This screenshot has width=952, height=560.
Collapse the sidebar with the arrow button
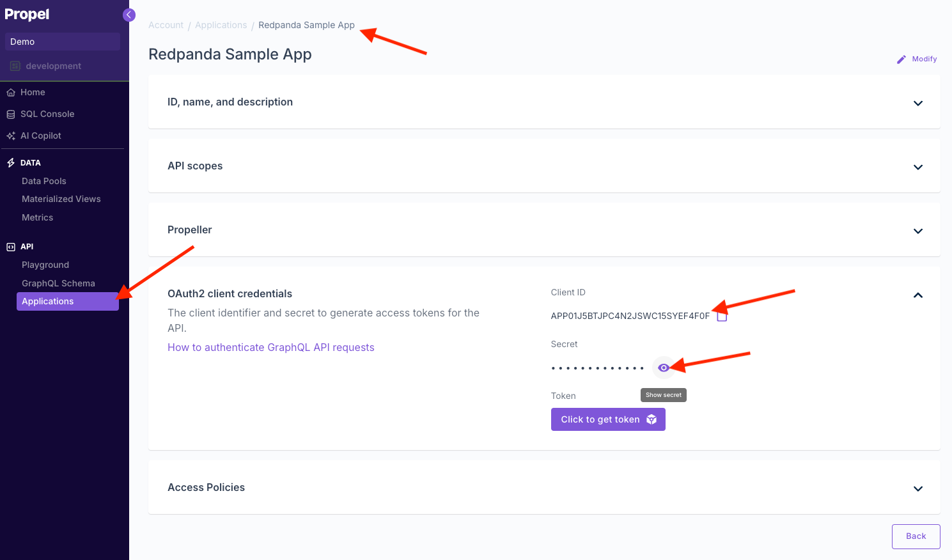pos(129,15)
